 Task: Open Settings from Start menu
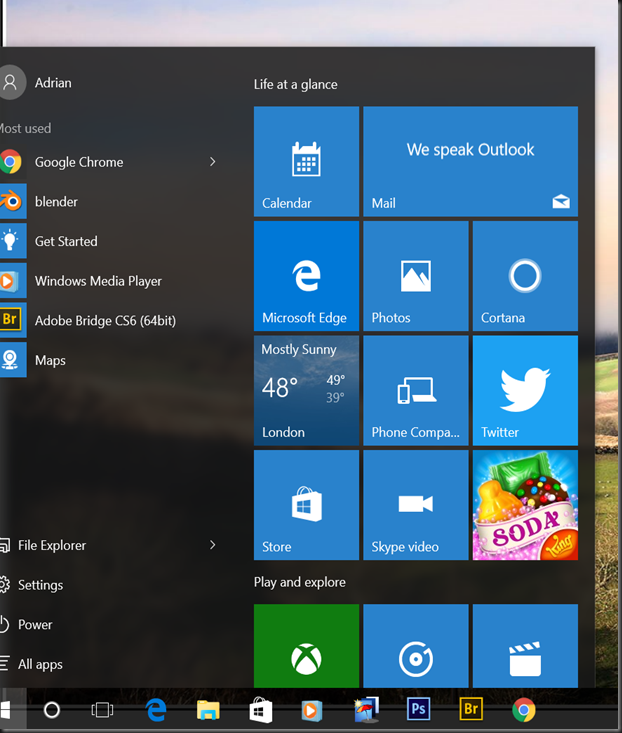point(110,585)
